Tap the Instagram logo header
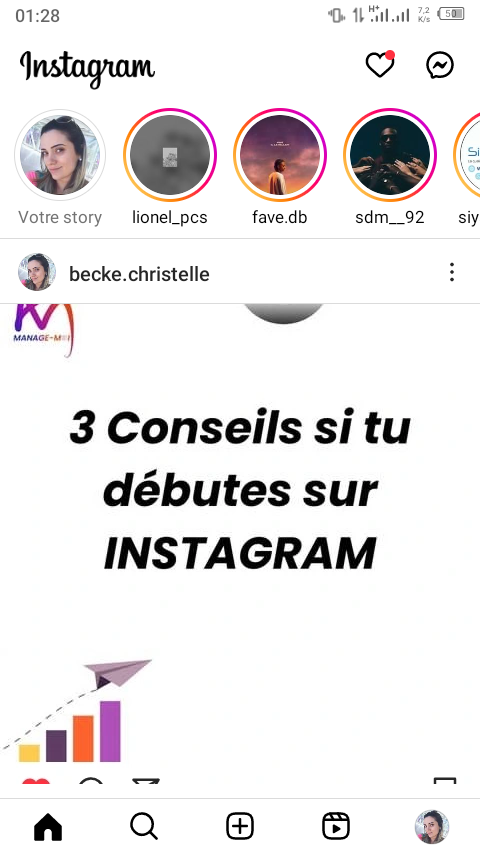480x854 pixels. coord(87,68)
